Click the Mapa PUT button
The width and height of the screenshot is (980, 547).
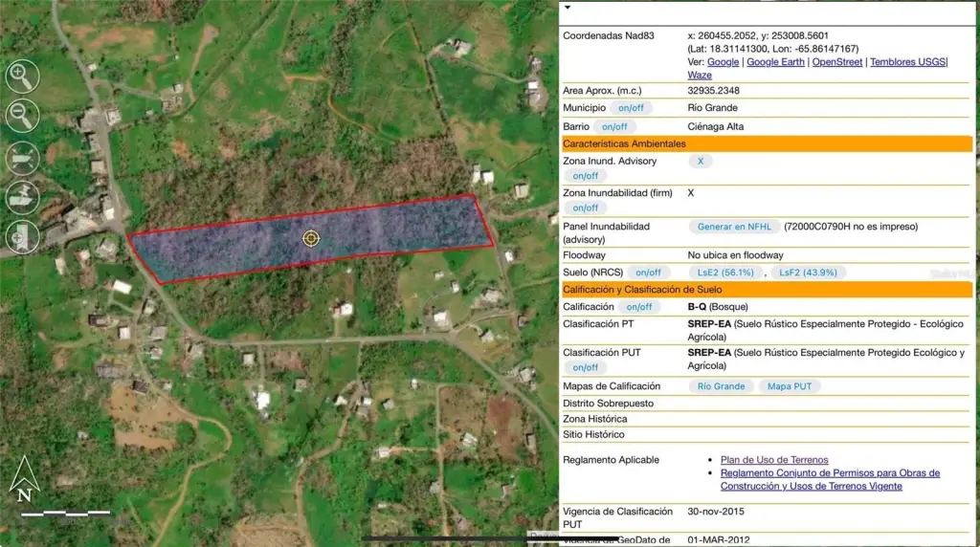[x=790, y=386]
